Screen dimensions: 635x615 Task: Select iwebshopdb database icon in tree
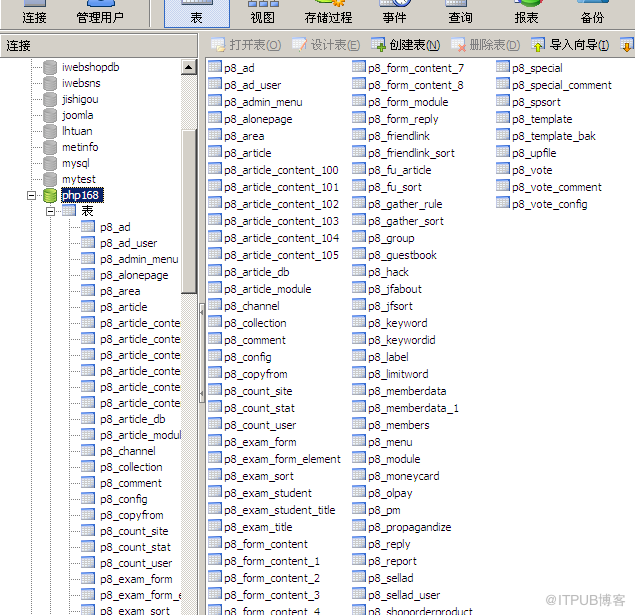50,68
